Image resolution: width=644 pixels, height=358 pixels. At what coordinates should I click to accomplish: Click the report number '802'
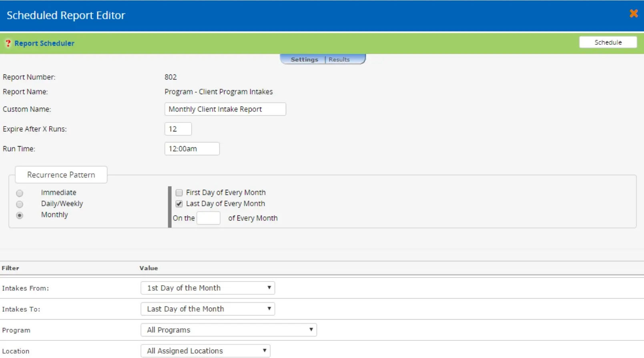coord(171,77)
